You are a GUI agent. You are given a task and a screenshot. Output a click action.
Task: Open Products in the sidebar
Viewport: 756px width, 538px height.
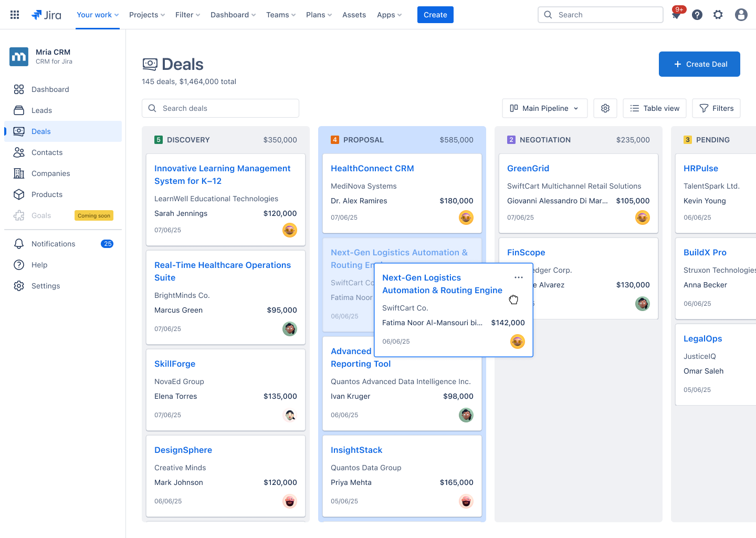point(63,194)
